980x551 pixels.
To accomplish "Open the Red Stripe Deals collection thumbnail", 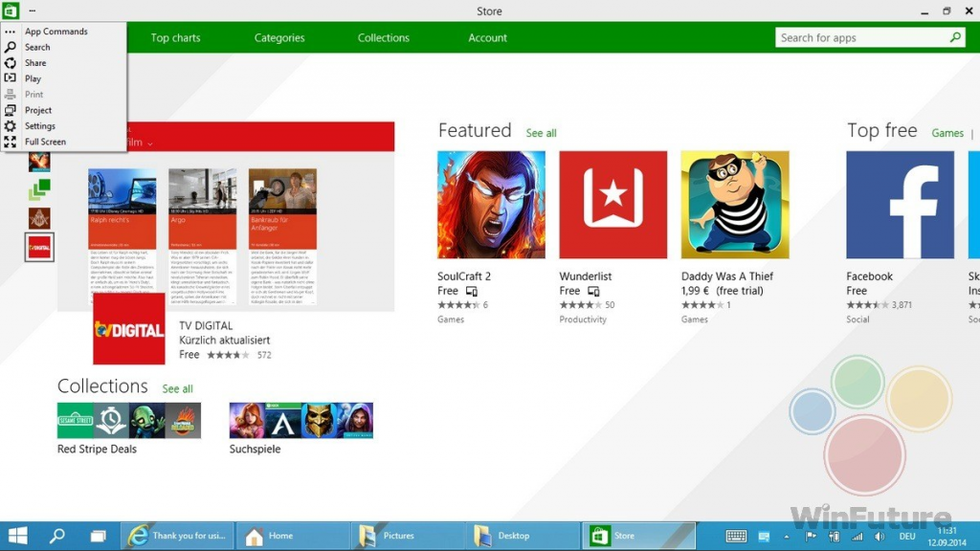I will [x=129, y=421].
